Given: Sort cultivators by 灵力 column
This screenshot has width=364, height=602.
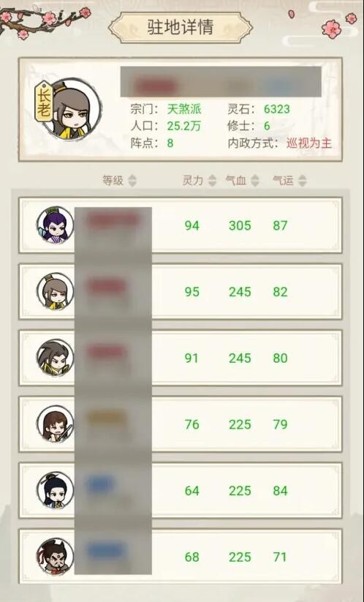Looking at the screenshot, I should (x=199, y=181).
